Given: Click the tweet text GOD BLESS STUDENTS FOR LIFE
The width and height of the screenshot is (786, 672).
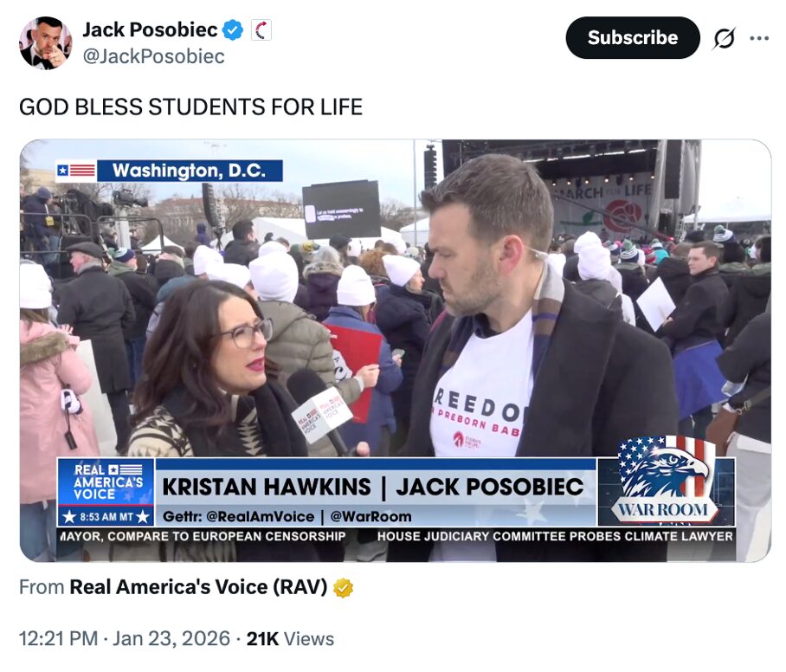Looking at the screenshot, I should [190, 107].
